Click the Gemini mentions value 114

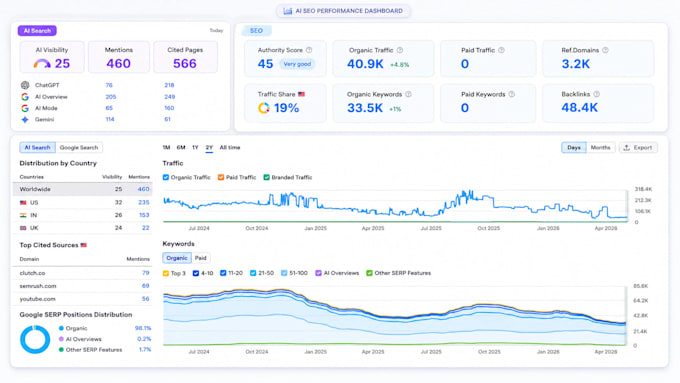point(110,119)
